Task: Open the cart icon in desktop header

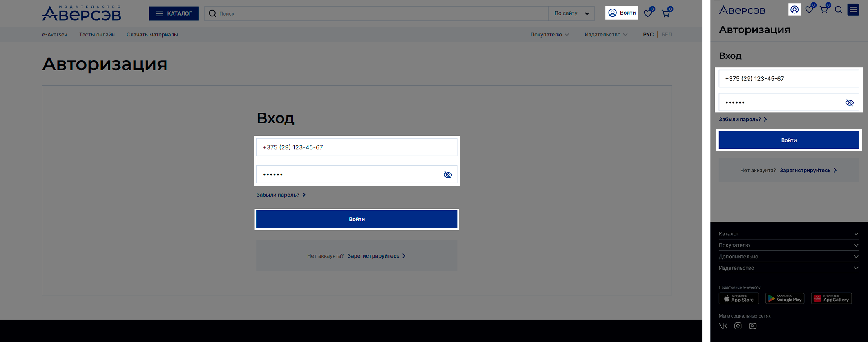Action: pyautogui.click(x=666, y=13)
